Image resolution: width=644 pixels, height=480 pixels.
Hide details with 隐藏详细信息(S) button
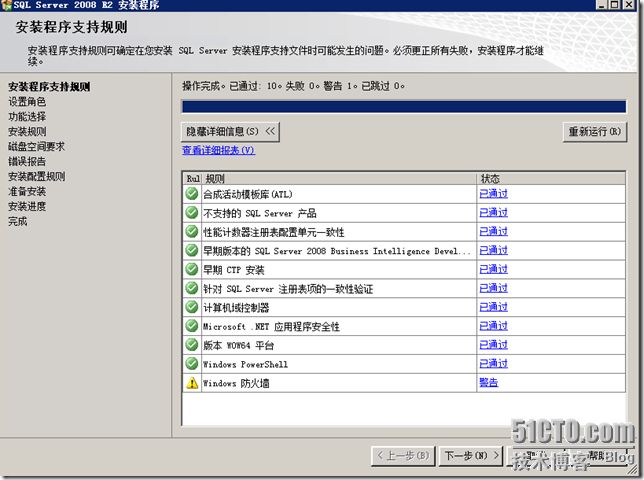(230, 132)
